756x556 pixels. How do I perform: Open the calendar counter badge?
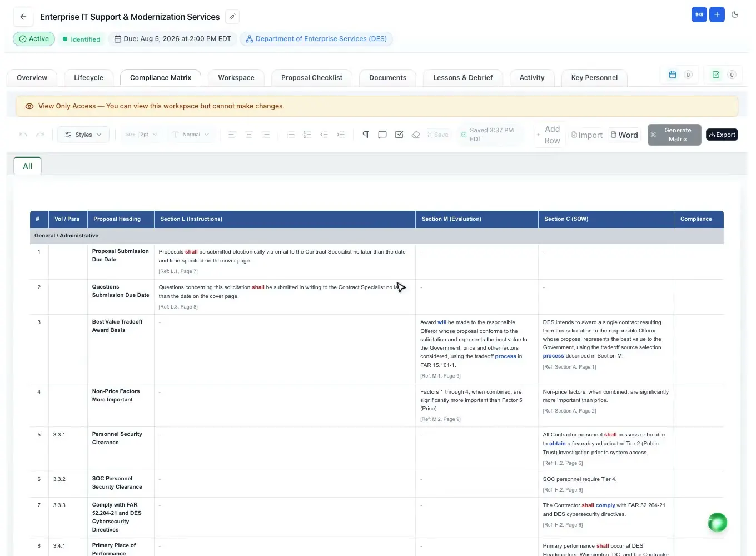point(679,75)
